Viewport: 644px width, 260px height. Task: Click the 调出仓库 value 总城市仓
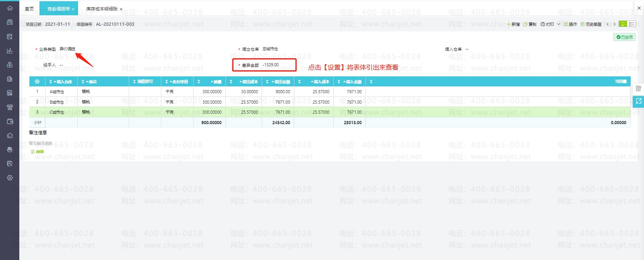[270, 49]
